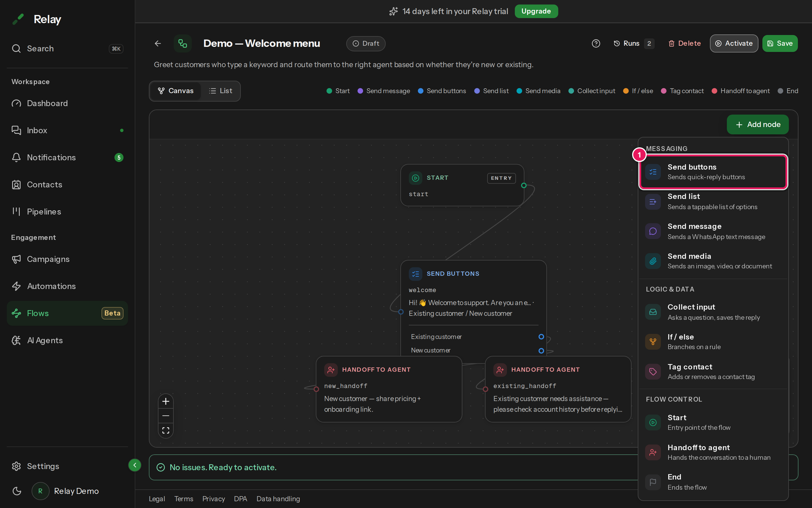
Task: Click the If / else orange legend dot
Action: pyautogui.click(x=626, y=91)
